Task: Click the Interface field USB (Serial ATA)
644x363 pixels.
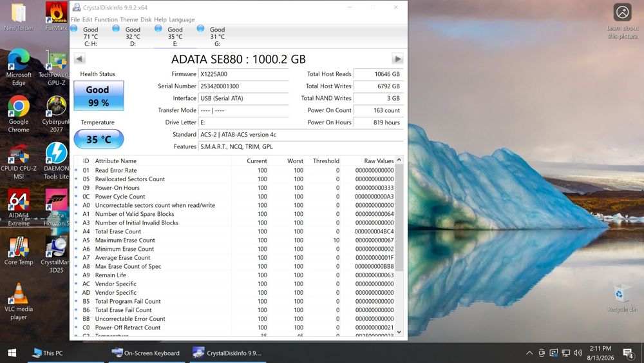Action: 243,98
